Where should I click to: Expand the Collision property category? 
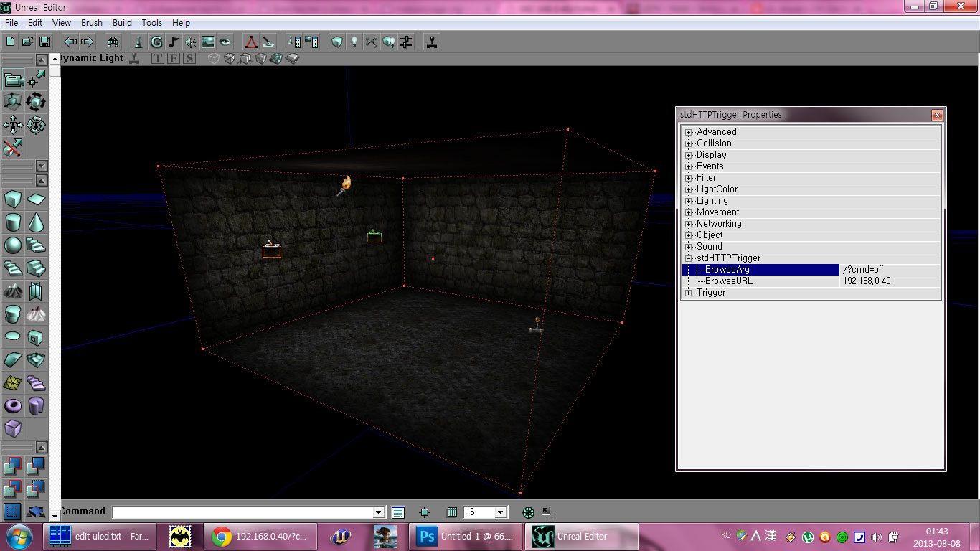[x=689, y=143]
